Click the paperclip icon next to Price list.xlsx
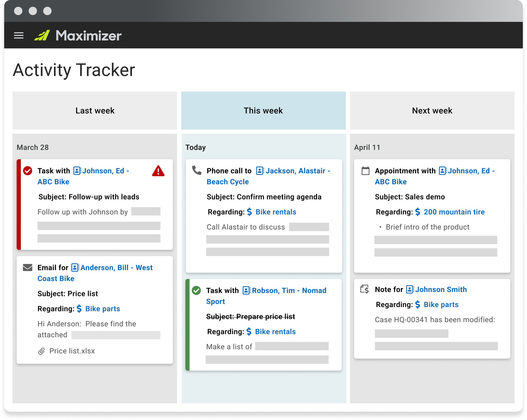The width and height of the screenshot is (527, 420). pos(41,351)
